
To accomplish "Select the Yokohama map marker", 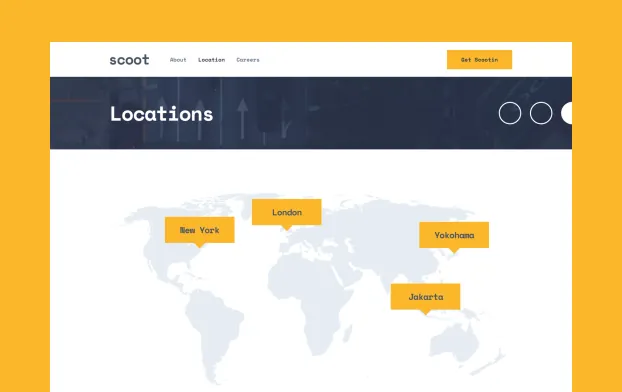I will tap(454, 235).
